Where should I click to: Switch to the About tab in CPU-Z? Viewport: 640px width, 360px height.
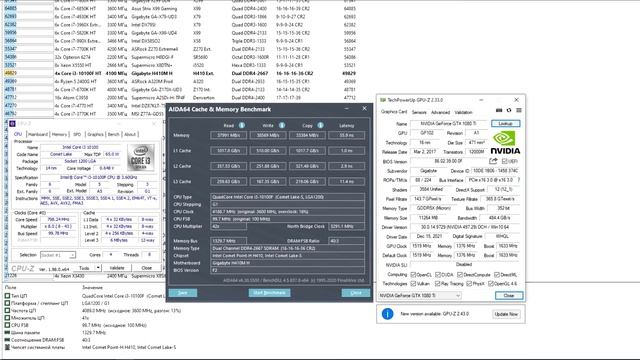click(130, 134)
